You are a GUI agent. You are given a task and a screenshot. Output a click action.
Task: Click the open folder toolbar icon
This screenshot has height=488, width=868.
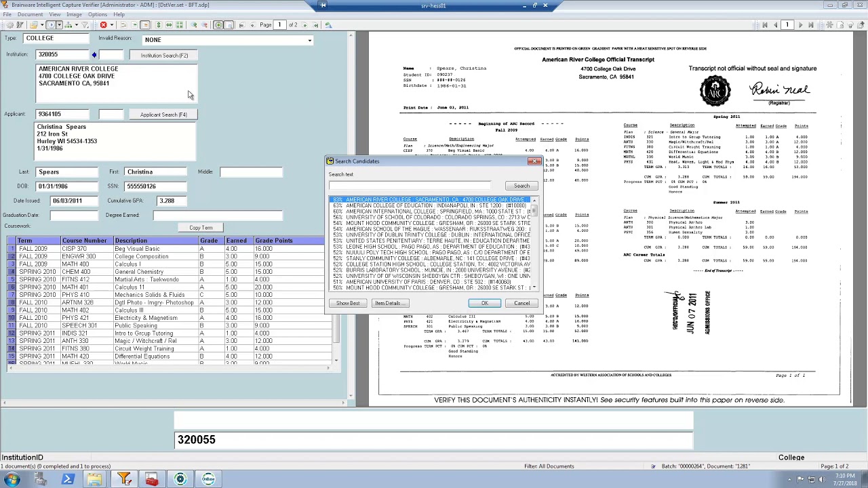click(33, 25)
